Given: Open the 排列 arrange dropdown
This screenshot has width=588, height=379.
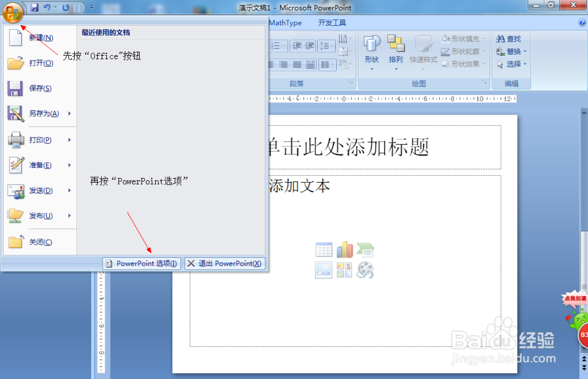Looking at the screenshot, I should coord(396,53).
